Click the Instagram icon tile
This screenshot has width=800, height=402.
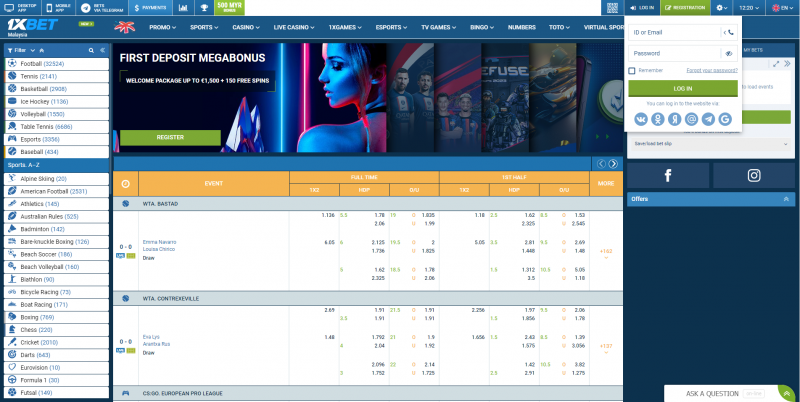[754, 175]
